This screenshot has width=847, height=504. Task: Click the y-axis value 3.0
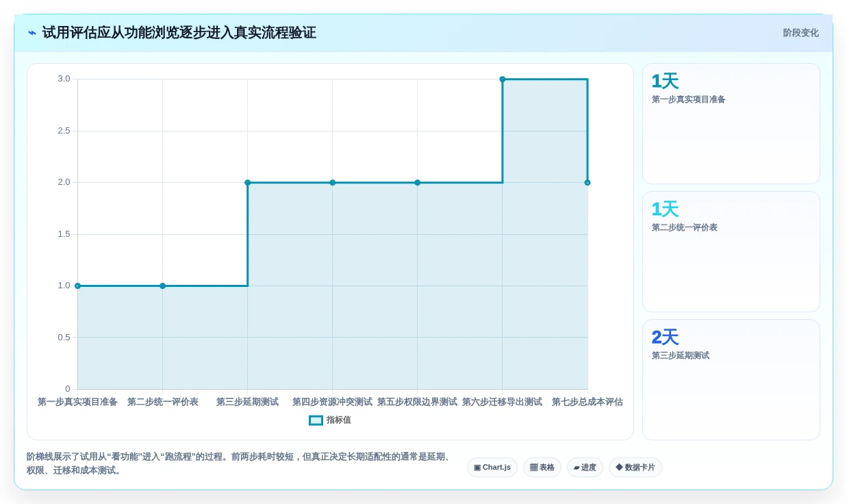64,79
